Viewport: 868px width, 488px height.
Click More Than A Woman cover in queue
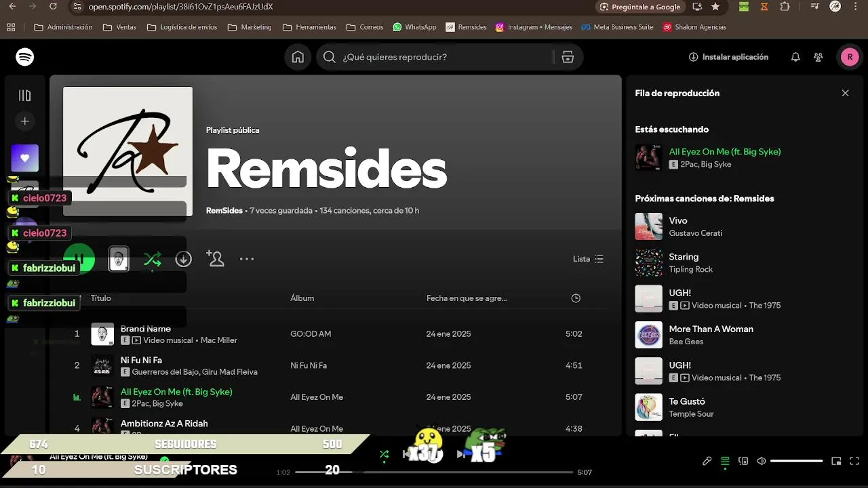[648, 335]
